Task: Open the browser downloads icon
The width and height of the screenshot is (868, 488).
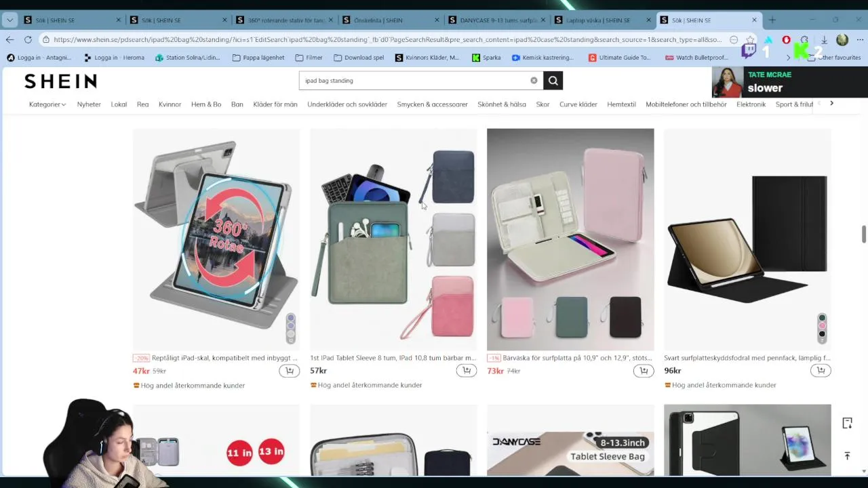Action: [x=824, y=40]
